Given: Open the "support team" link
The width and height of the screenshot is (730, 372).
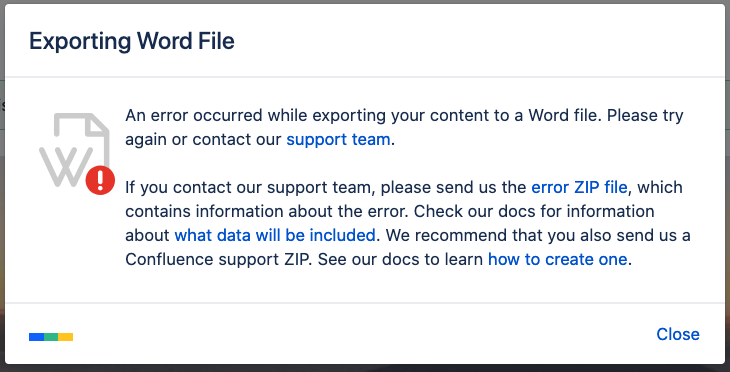Looking at the screenshot, I should coord(338,139).
